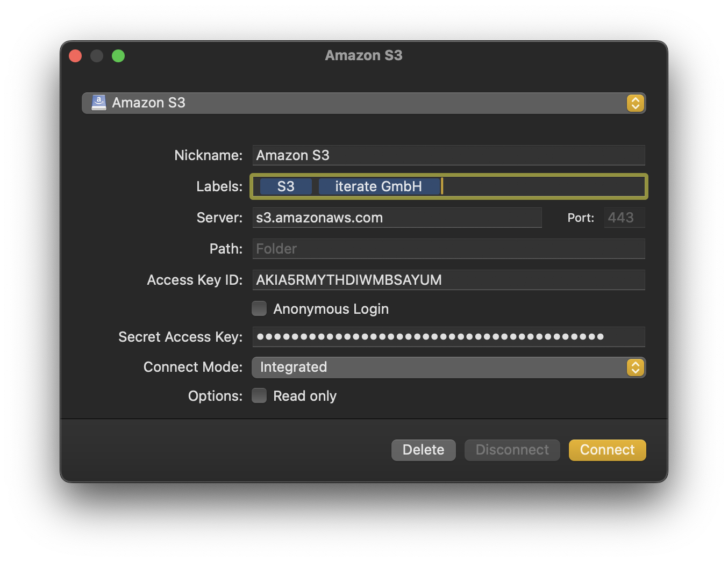Zoom window with green button
This screenshot has height=562, width=728.
coord(118,56)
